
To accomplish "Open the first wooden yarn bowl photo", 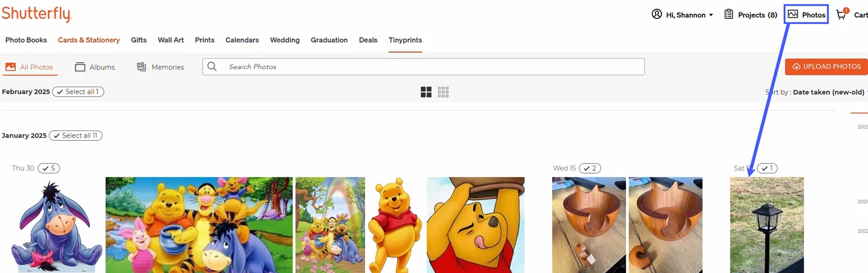I will (x=589, y=225).
